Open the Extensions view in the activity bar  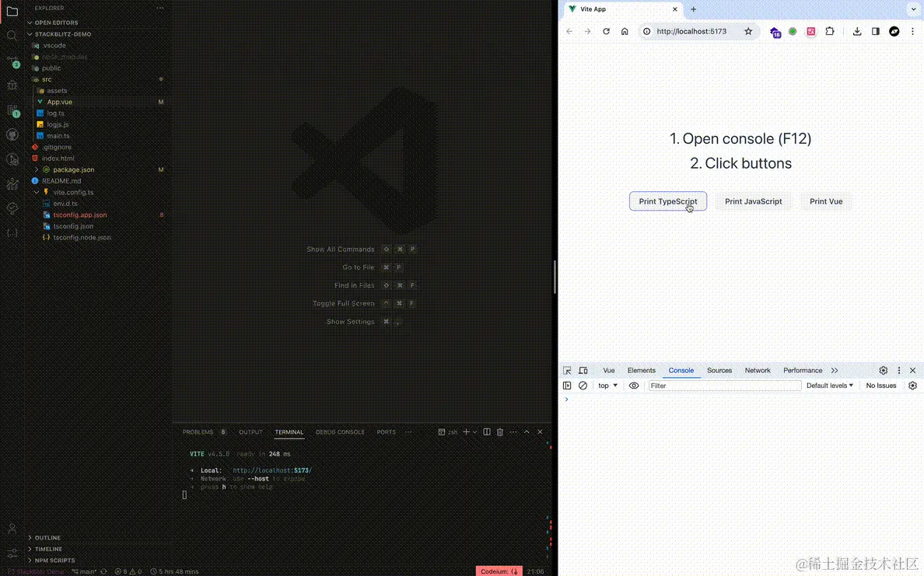pos(12,110)
